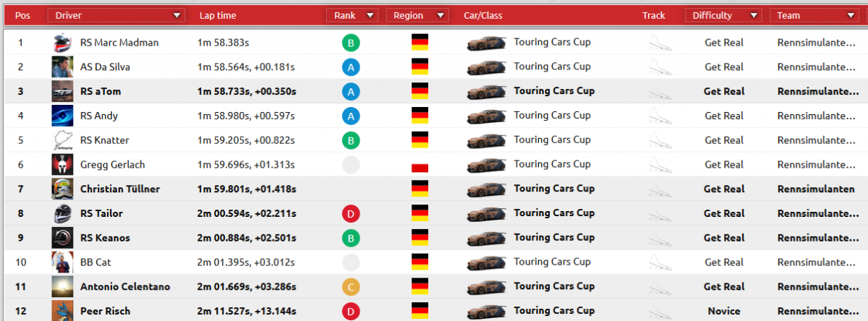
Task: Click the red D rank badge for RS Tailor
Action: (351, 213)
